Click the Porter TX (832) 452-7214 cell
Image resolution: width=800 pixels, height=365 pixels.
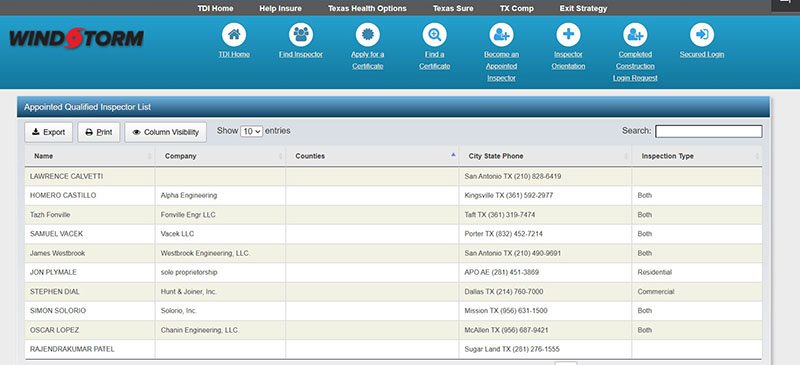545,234
